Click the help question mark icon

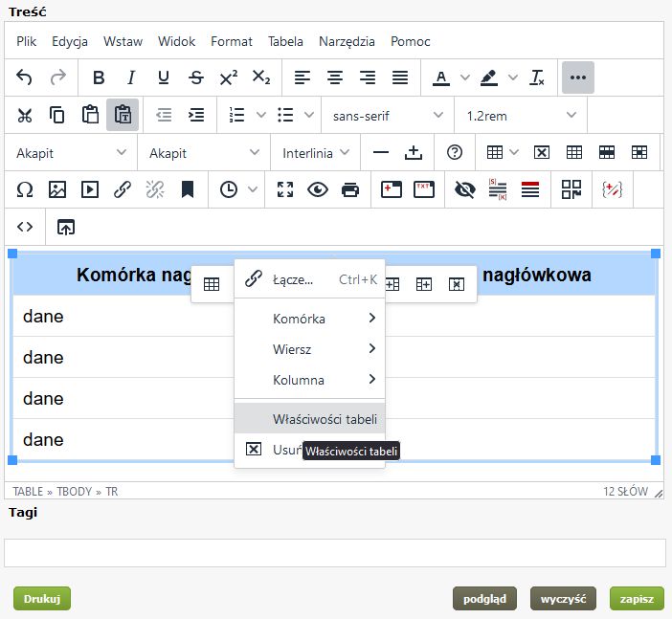click(x=455, y=152)
